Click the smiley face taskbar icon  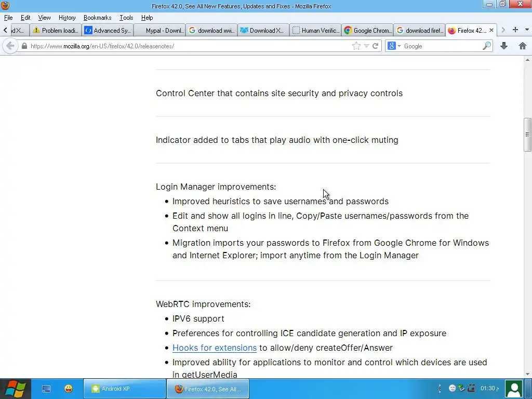pyautogui.click(x=69, y=389)
